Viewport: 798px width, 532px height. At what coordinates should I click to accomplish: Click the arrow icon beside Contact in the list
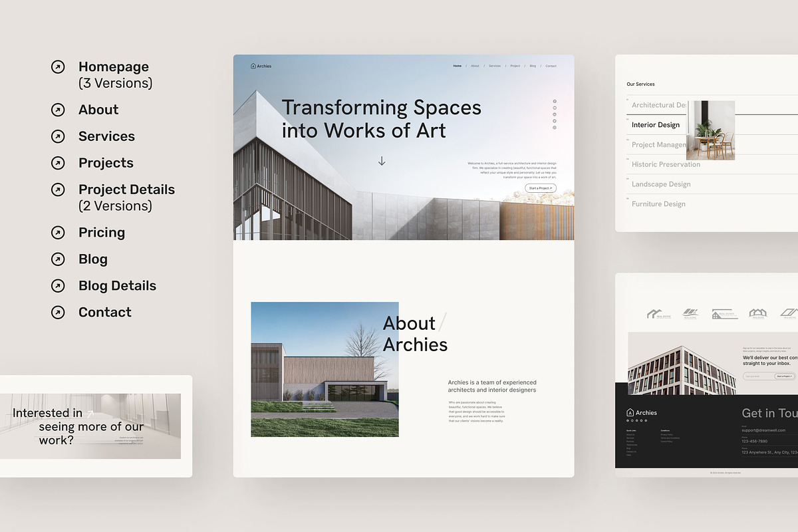coord(58,313)
